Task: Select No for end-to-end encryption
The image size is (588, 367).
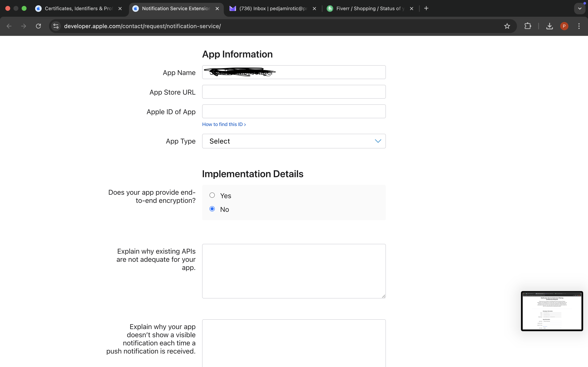Action: [x=212, y=209]
